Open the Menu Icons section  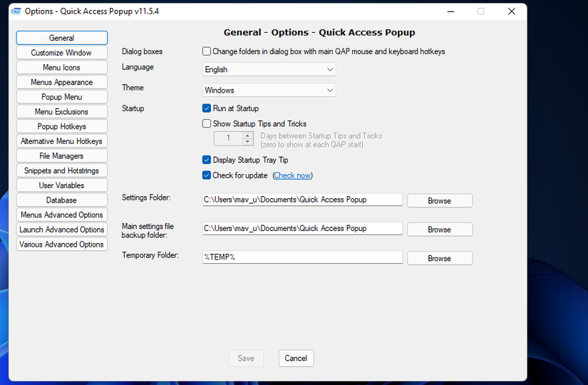pyautogui.click(x=61, y=68)
